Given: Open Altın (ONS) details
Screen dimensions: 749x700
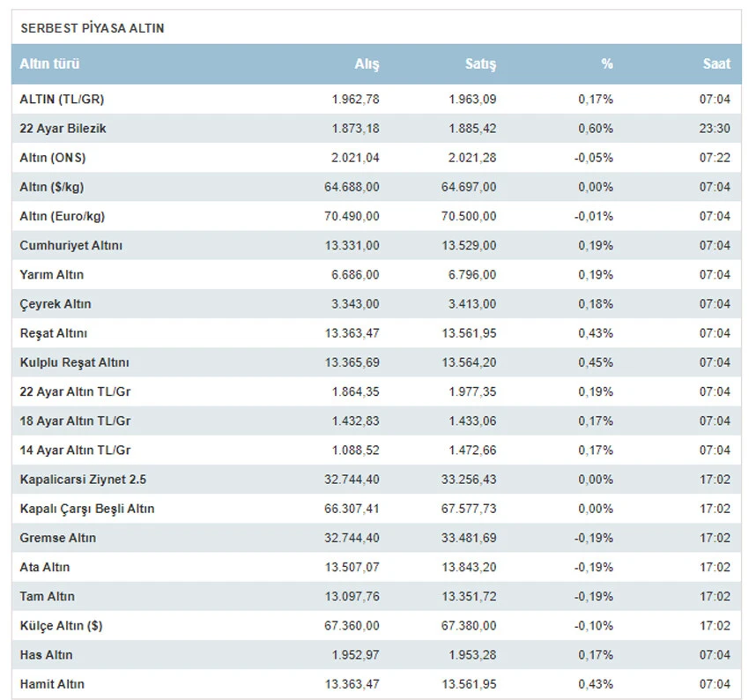Looking at the screenshot, I should (x=53, y=158).
